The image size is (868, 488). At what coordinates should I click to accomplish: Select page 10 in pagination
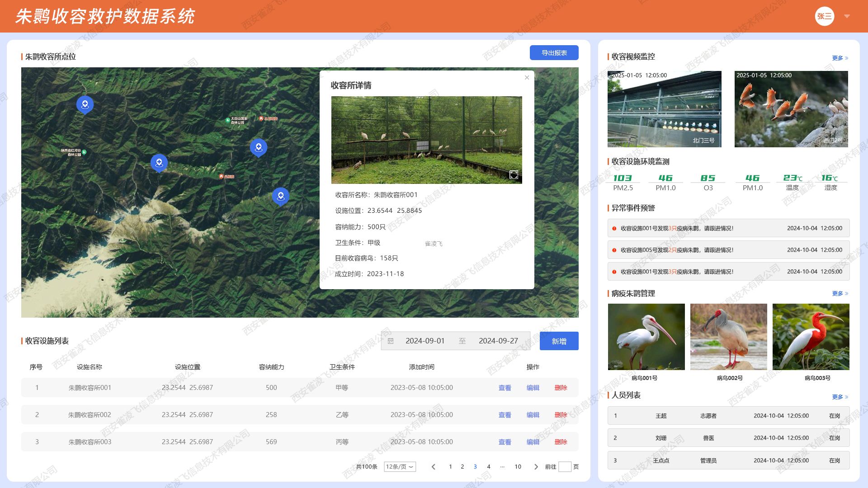(x=518, y=467)
